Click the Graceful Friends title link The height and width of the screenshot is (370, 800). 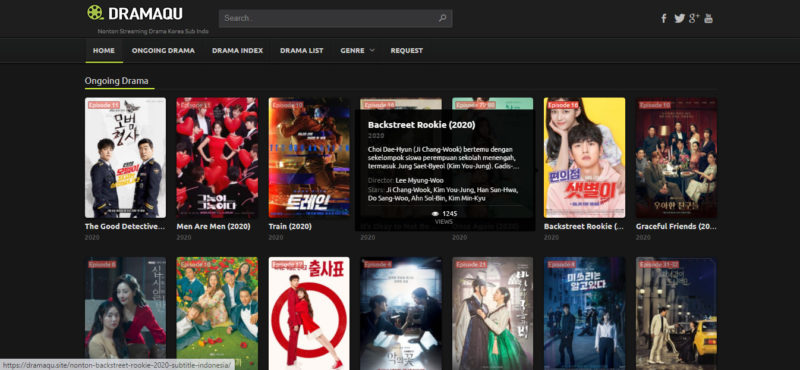tap(676, 226)
